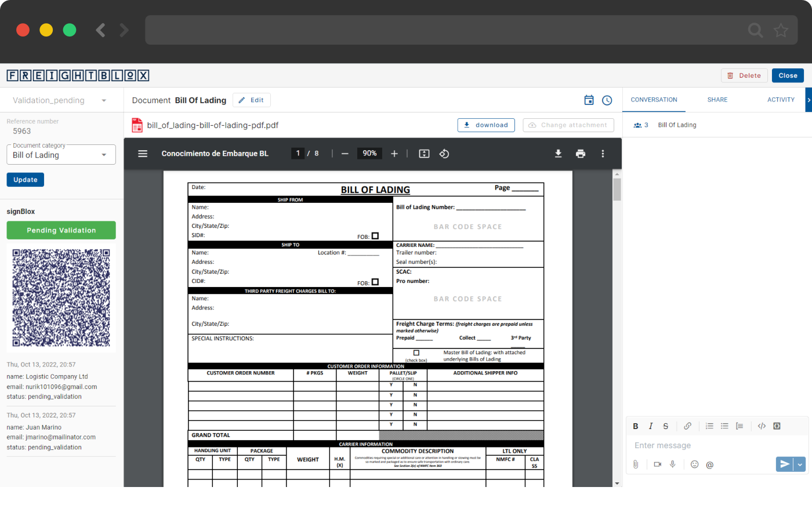The image size is (812, 516).
Task: Check the Ship To FOB checkbox
Action: click(375, 282)
